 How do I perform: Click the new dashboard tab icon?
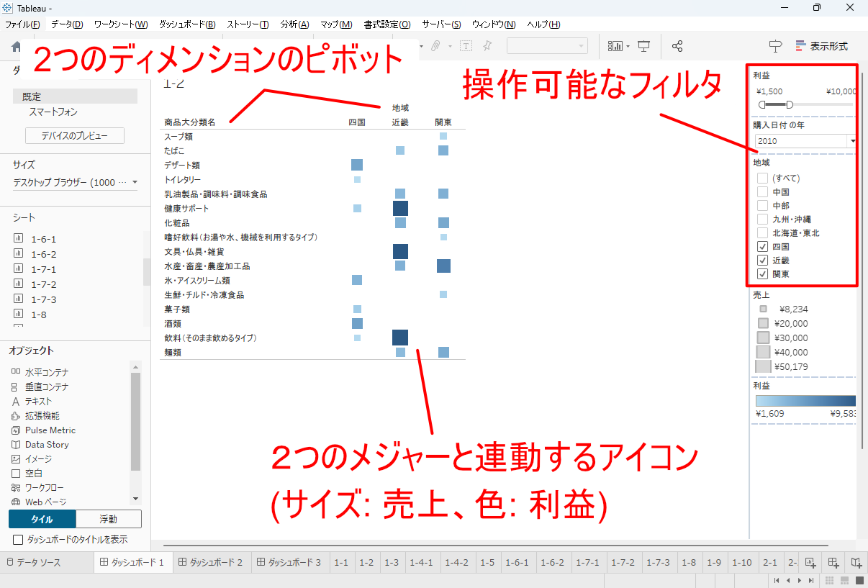click(833, 563)
